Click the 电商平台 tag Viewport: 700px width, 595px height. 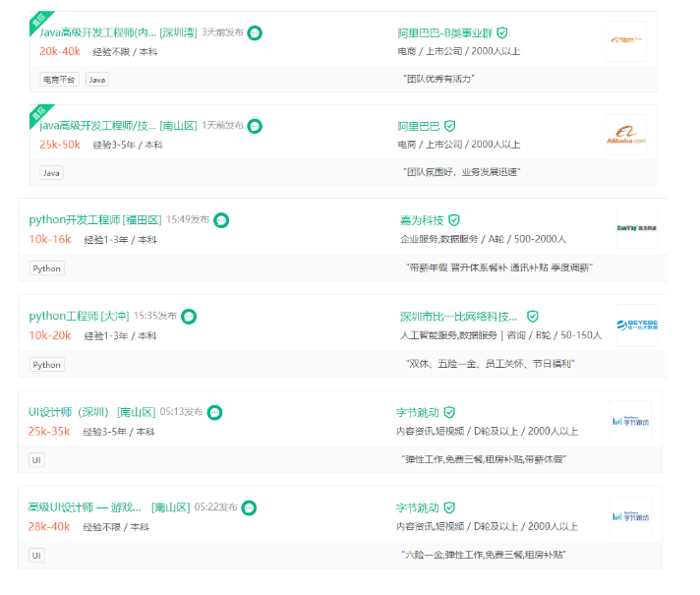coord(60,80)
